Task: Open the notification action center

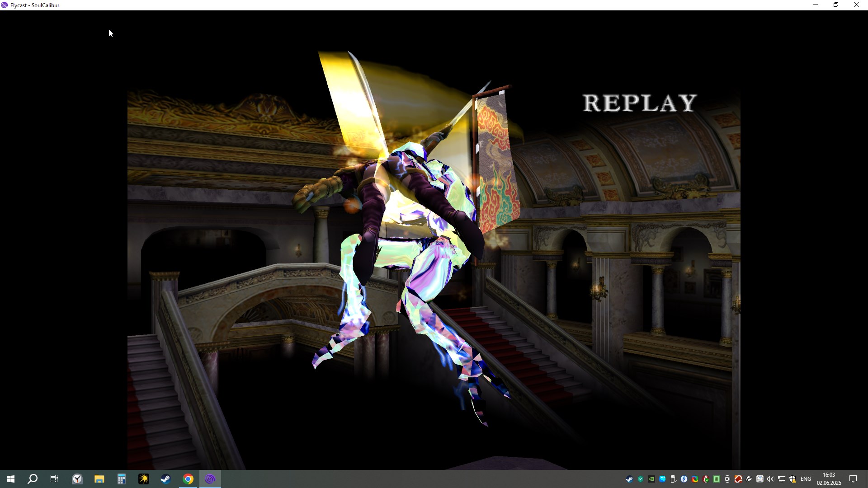Action: 853,479
